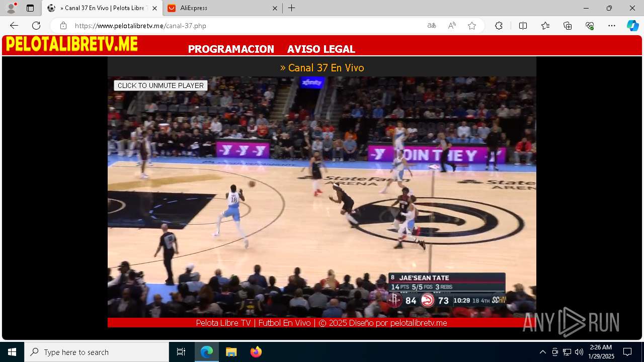Open the AVISO LEGAL menu link
Image resolution: width=644 pixels, height=362 pixels.
pyautogui.click(x=321, y=49)
